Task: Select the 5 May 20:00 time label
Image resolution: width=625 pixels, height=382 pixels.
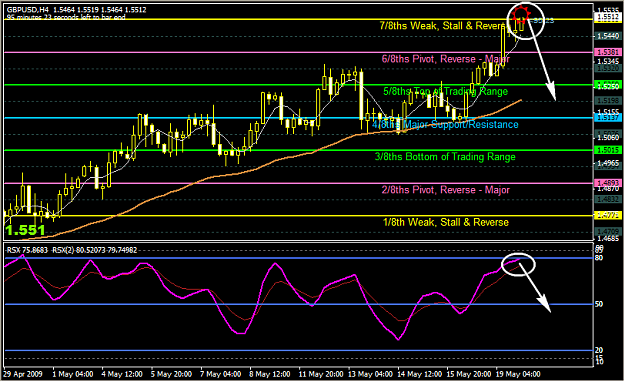Action: tap(171, 374)
